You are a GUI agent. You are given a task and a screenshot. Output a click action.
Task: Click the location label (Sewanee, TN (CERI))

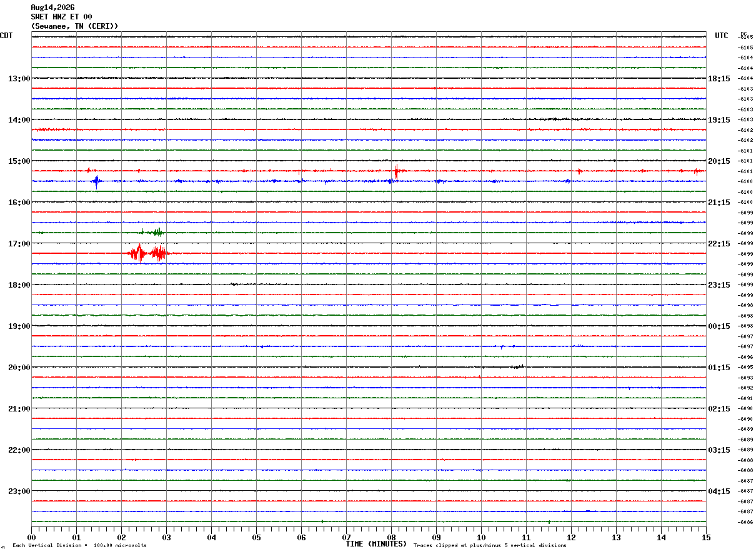tap(74, 26)
